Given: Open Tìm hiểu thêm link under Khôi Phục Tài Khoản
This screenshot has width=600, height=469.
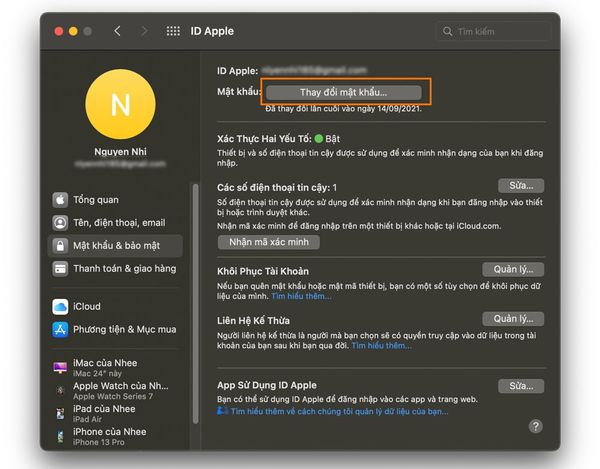Looking at the screenshot, I should pyautogui.click(x=301, y=296).
